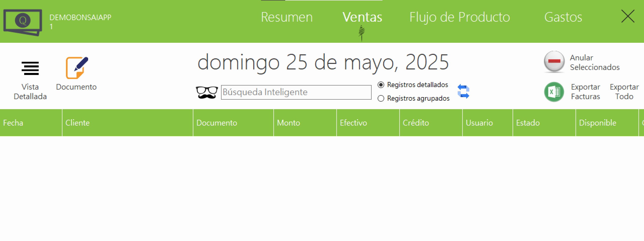
Task: Click the mustache-glasses search icon
Action: pos(206,92)
